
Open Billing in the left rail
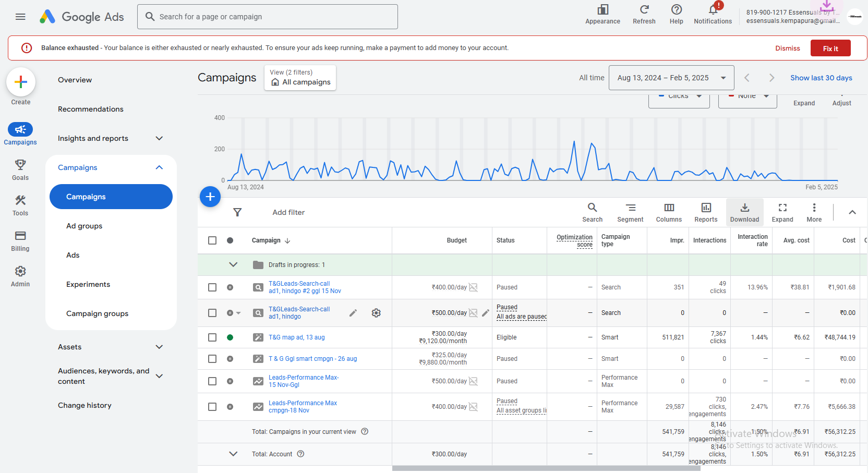[20, 241]
